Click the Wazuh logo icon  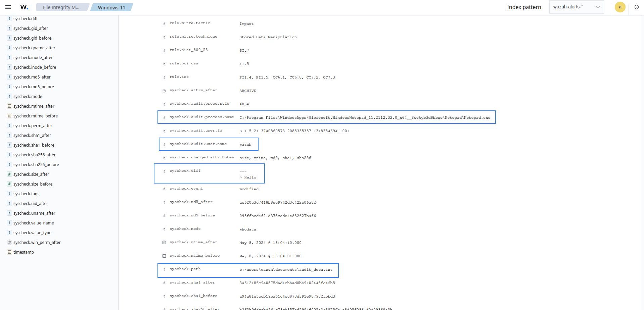24,7
